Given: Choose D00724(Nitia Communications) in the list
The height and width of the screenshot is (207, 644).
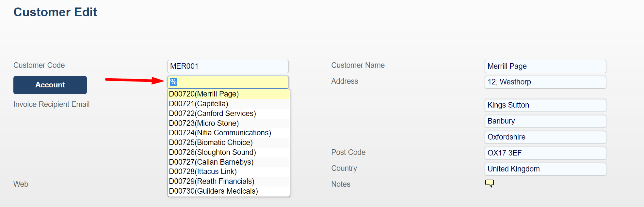Looking at the screenshot, I should tap(220, 133).
